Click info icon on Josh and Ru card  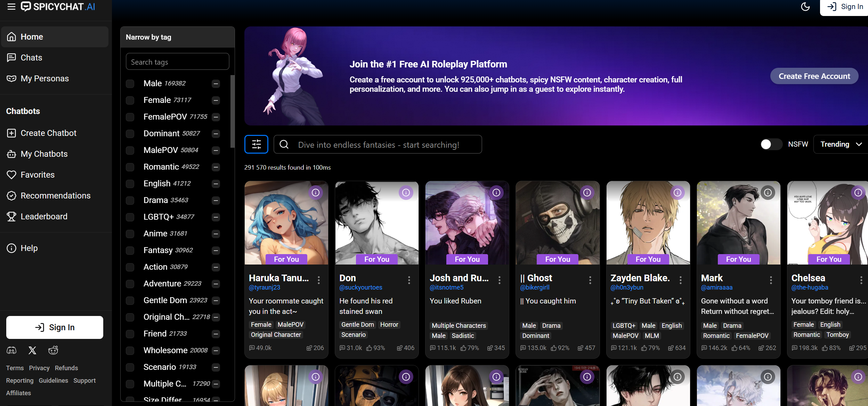496,193
